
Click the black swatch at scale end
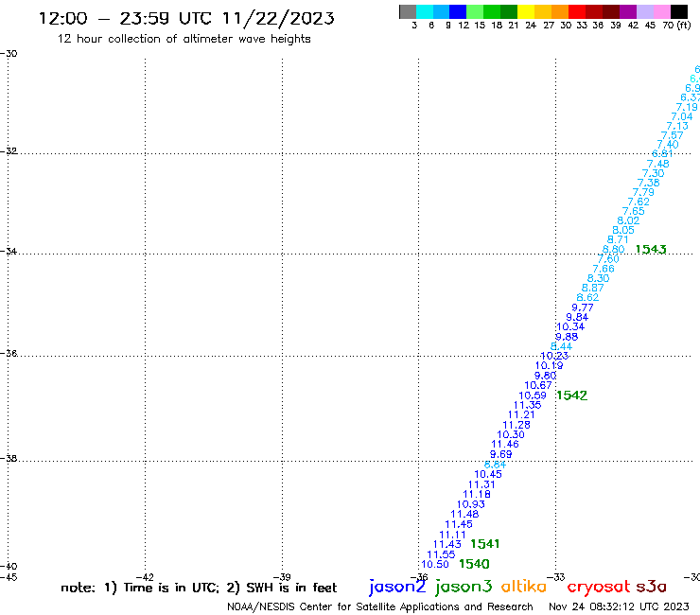678,11
